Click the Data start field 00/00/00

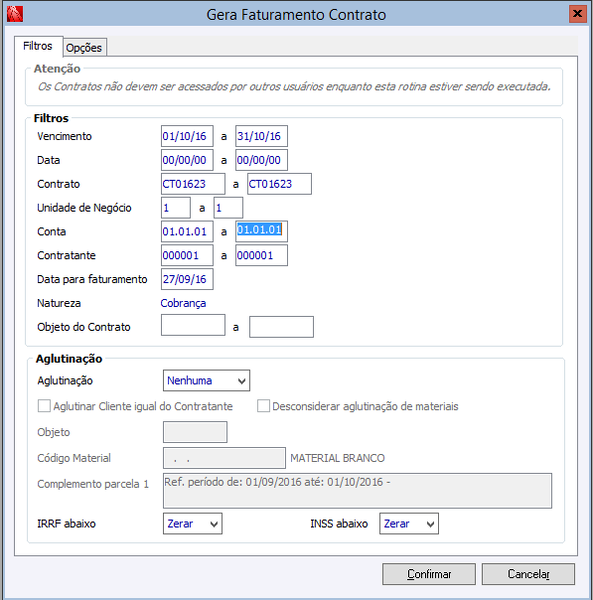point(187,160)
